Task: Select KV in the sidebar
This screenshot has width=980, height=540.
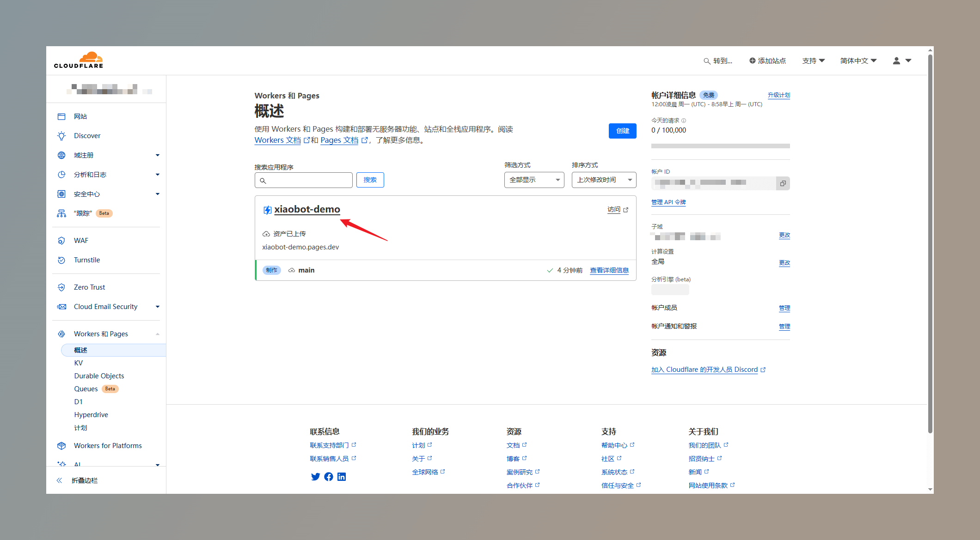Action: (x=79, y=363)
